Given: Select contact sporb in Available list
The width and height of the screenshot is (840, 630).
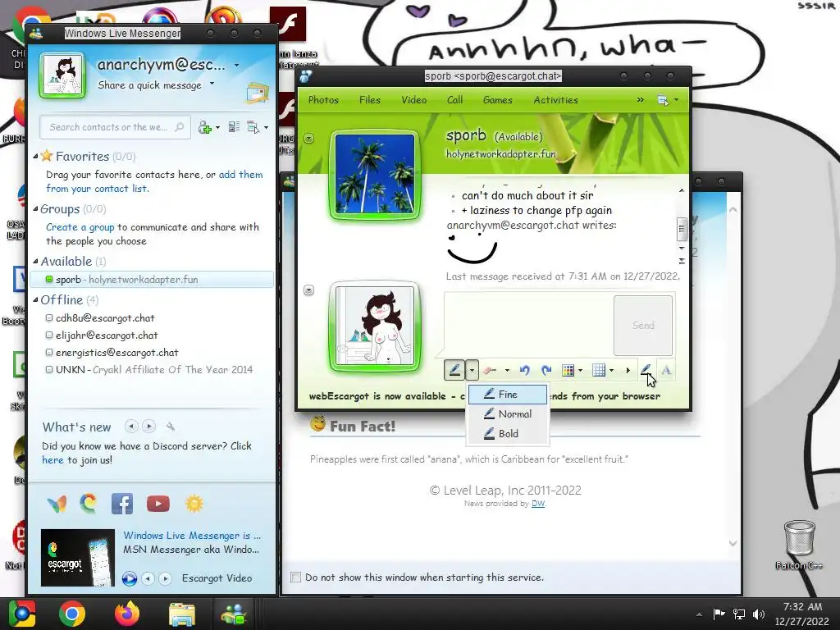Looking at the screenshot, I should [x=152, y=279].
